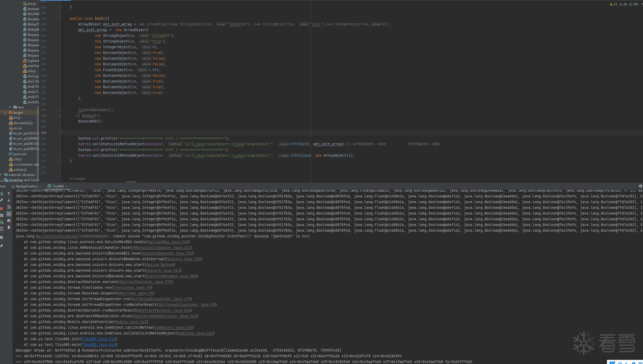This screenshot has height=364, width=643.
Task: Switch to the Tiny885 run tab
Action: [x=58, y=186]
